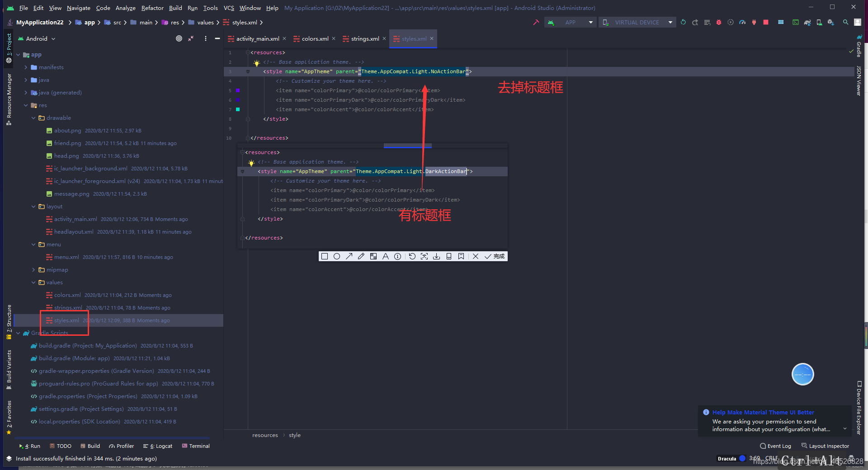
Task: Collapse all in the Project panel
Action: (x=191, y=38)
